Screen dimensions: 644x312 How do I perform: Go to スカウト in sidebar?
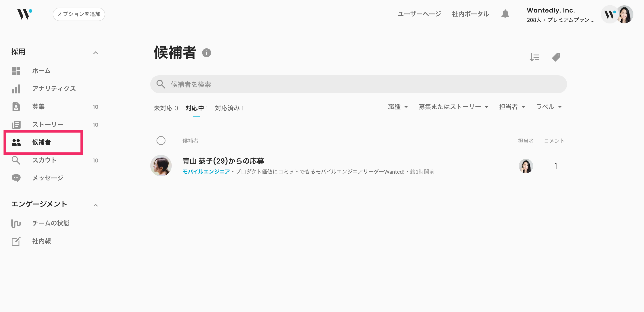point(44,160)
